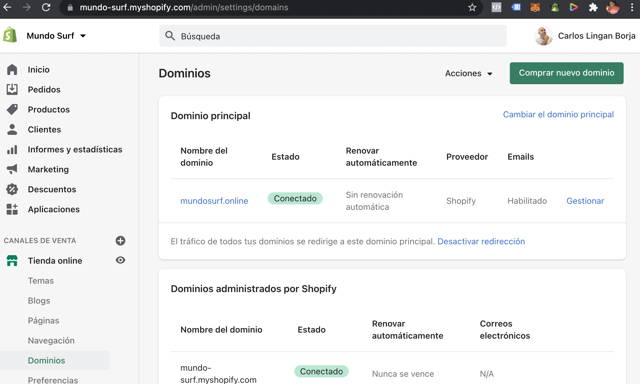Open Pedidos in sidebar
The height and width of the screenshot is (384, 640).
click(x=44, y=90)
